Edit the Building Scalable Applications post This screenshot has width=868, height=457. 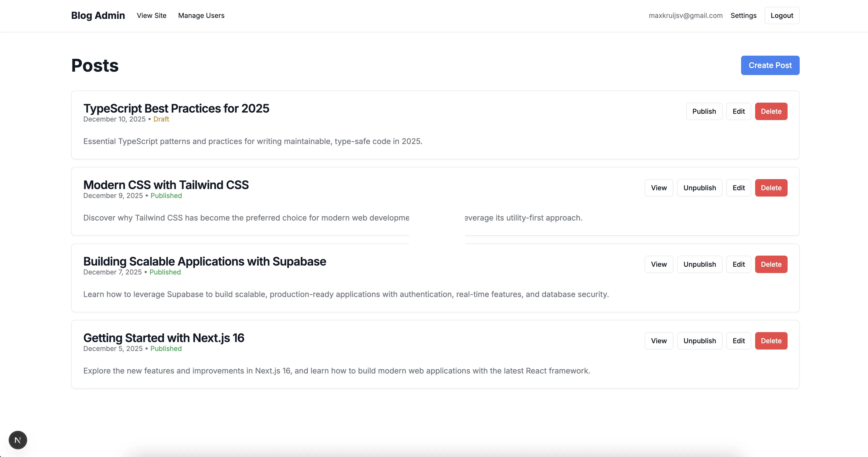739,264
